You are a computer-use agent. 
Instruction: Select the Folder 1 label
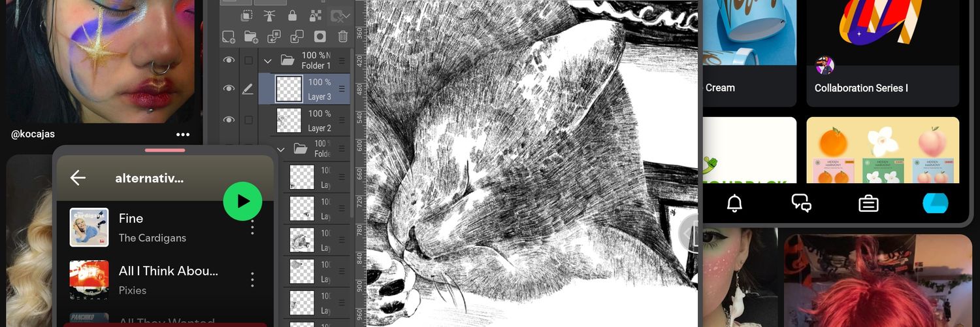pos(316,66)
